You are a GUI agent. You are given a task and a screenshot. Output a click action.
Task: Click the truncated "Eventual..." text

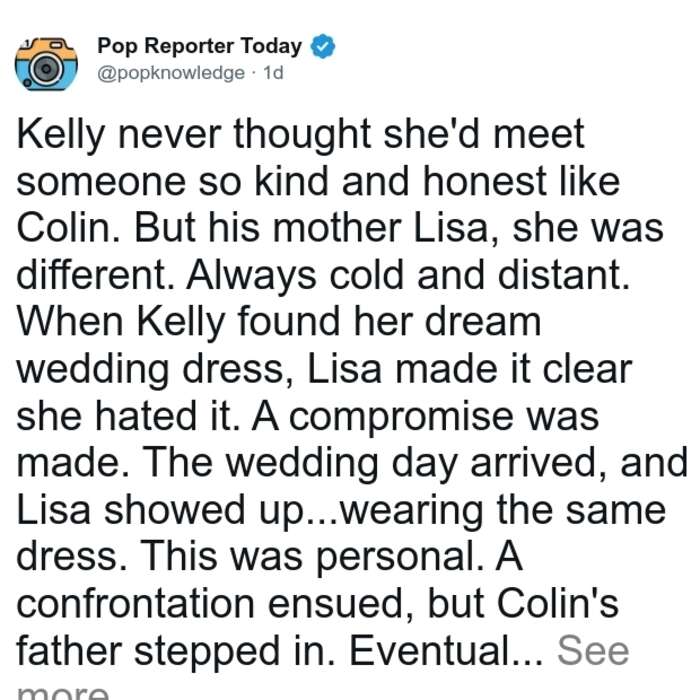[446, 651]
